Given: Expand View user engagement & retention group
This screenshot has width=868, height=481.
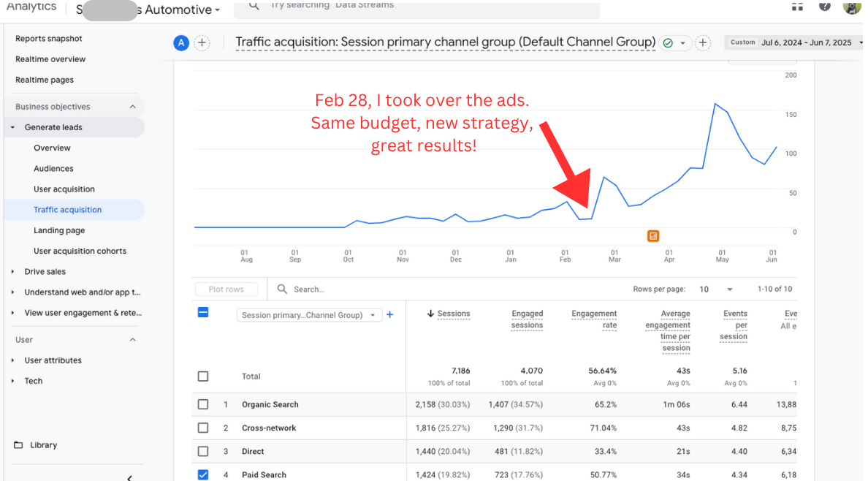Looking at the screenshot, I should (x=12, y=313).
